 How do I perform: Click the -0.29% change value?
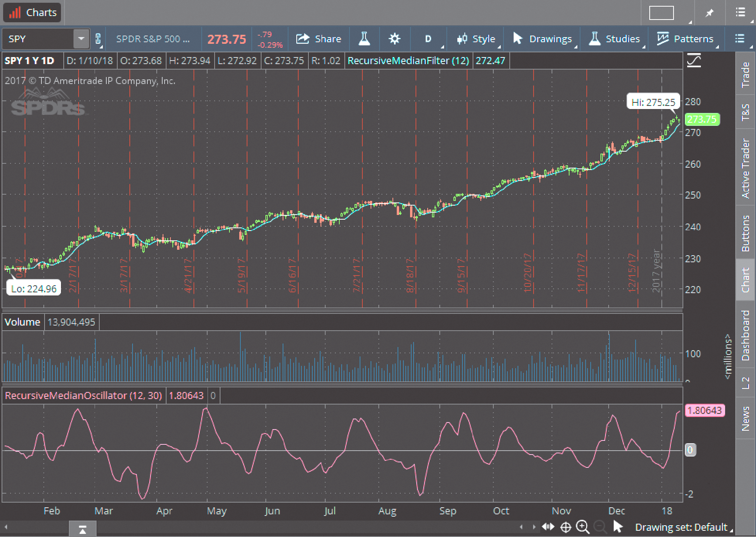270,45
